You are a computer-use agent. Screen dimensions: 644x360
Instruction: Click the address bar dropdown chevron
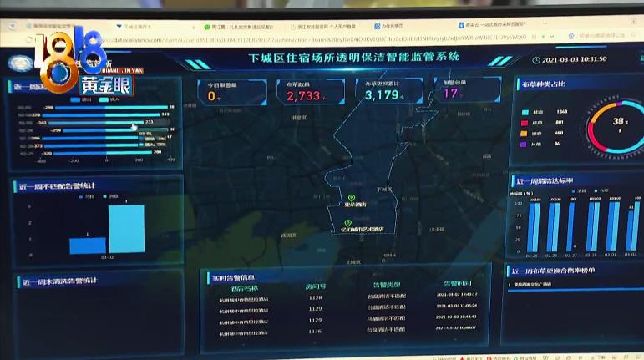coord(551,37)
